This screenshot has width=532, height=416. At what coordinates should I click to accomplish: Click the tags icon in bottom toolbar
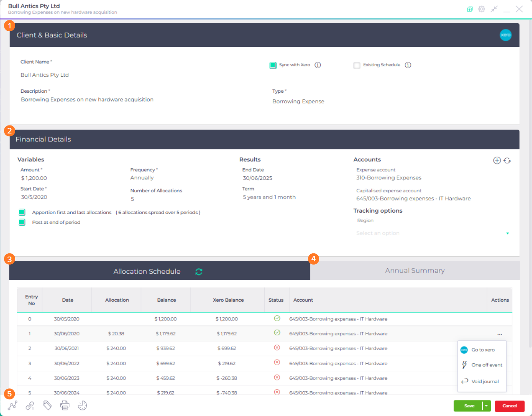[47, 406]
